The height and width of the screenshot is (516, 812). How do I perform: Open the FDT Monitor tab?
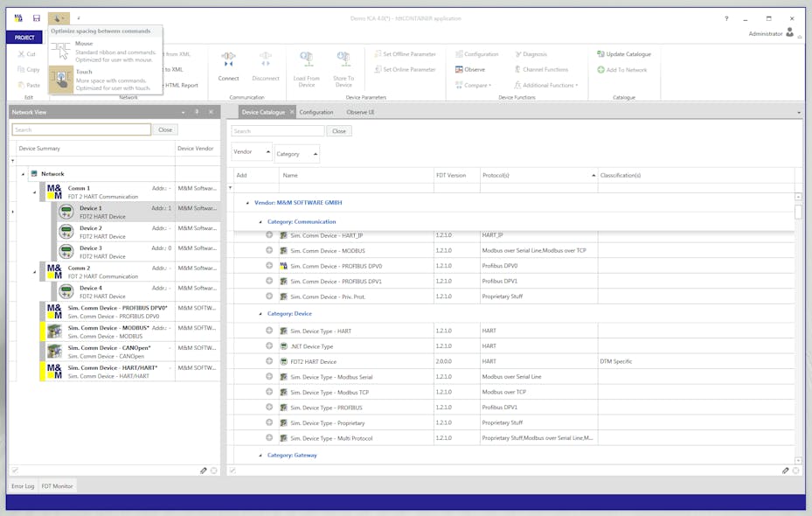[57, 486]
